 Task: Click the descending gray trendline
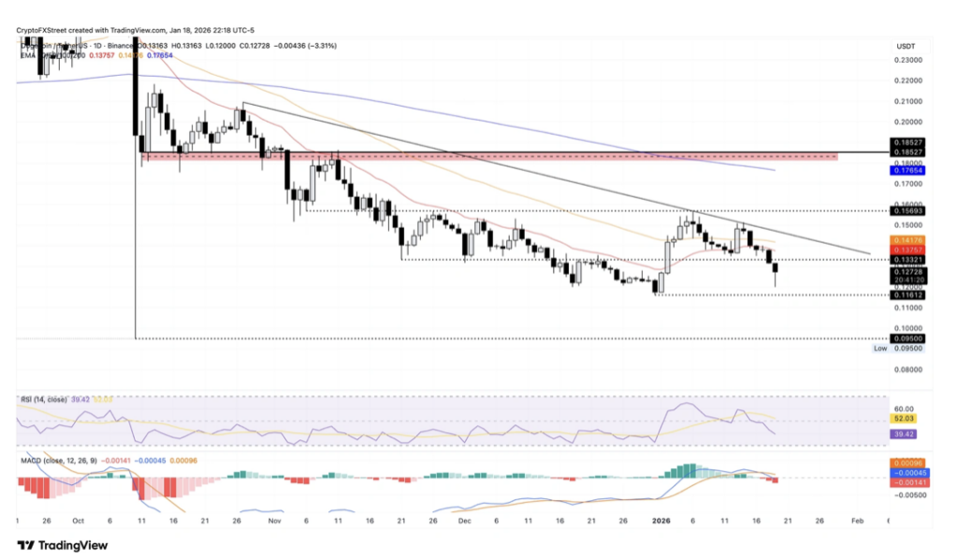pos(561,179)
